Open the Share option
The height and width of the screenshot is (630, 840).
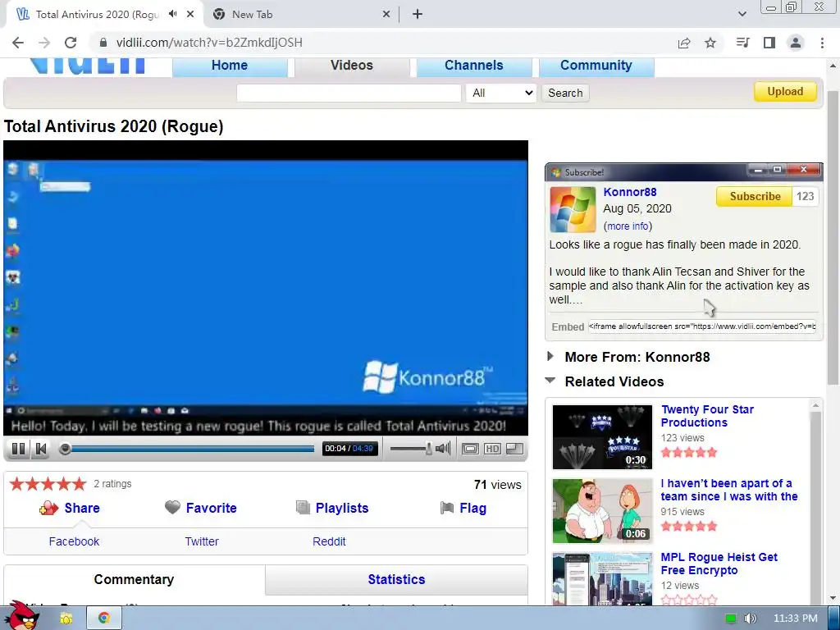[82, 508]
